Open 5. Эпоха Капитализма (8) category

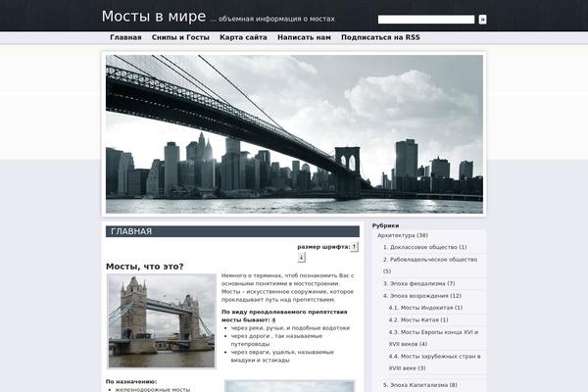point(420,385)
